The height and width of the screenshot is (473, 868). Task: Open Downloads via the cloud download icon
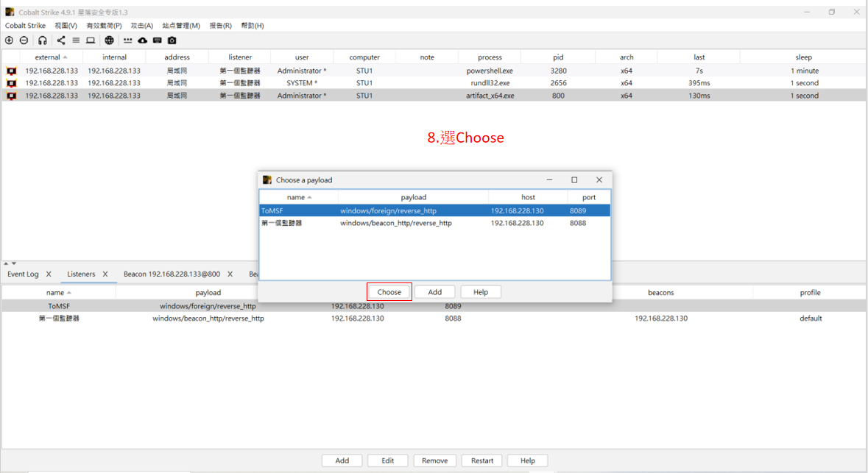point(142,40)
